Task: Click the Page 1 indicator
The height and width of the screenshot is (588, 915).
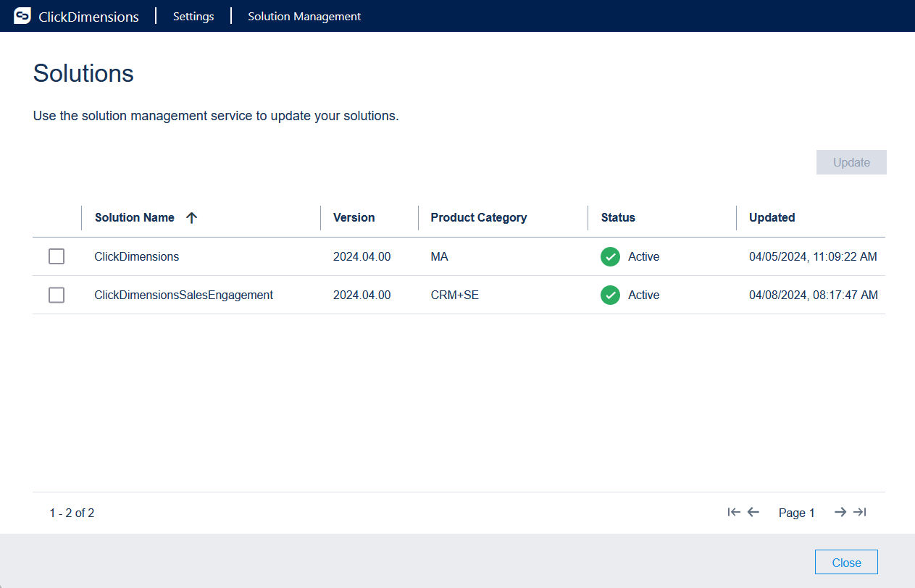Action: click(x=797, y=513)
